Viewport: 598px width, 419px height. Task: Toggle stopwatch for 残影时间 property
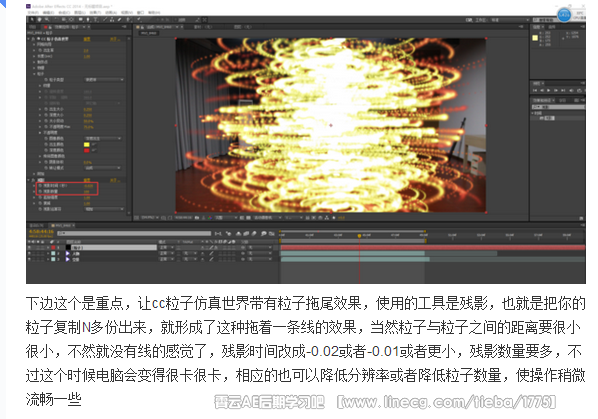tap(40, 186)
